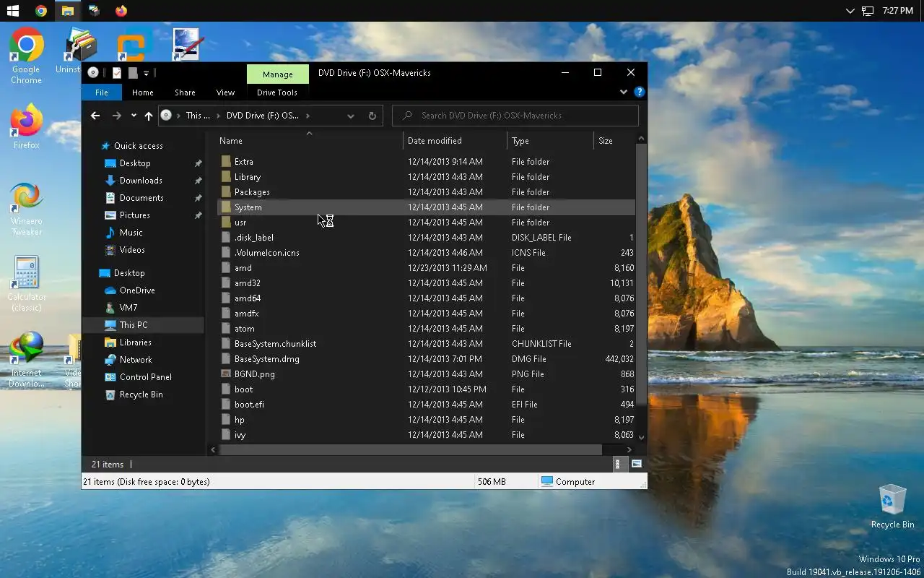
Task: Select Recycle Bin in navigation pane
Action: pos(141,394)
